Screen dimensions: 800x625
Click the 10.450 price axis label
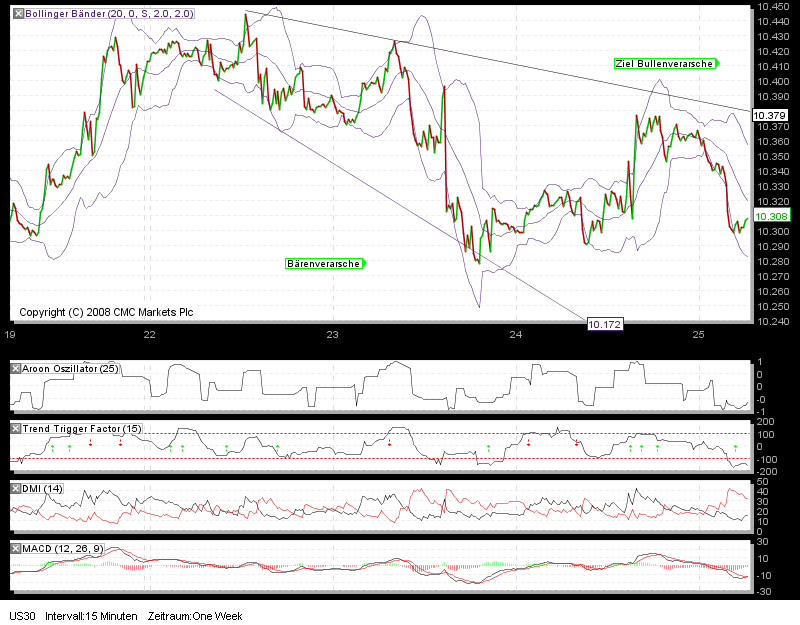pos(772,7)
